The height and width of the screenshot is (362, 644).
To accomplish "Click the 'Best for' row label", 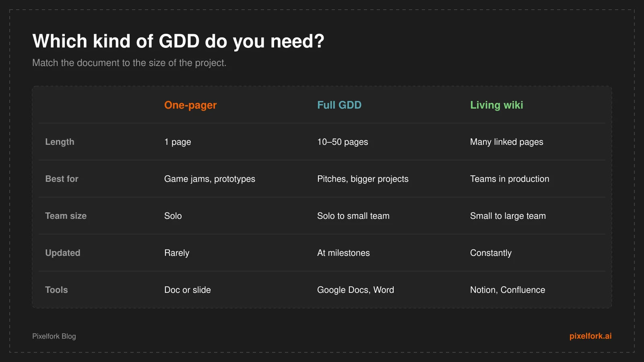I will (x=62, y=179).
